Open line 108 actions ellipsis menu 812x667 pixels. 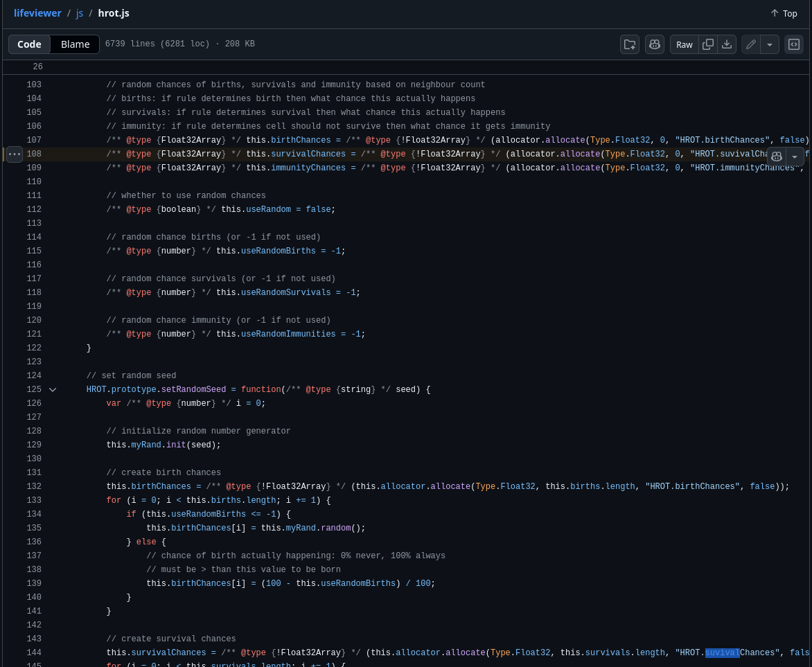click(15, 154)
